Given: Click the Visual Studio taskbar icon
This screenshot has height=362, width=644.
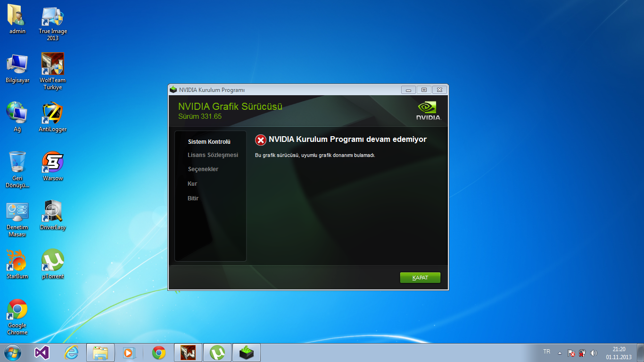Looking at the screenshot, I should [x=41, y=353].
